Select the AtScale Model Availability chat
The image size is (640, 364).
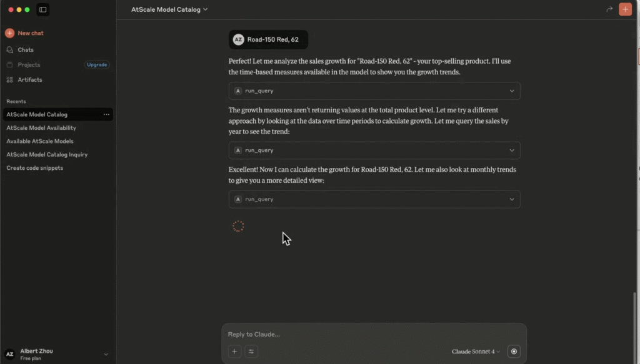41,127
